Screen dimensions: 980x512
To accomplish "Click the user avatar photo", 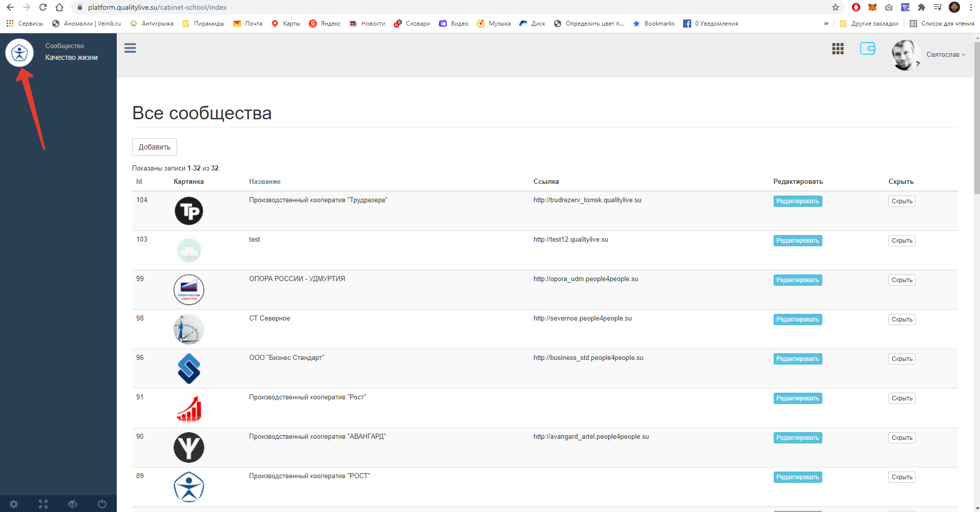I will [905, 55].
